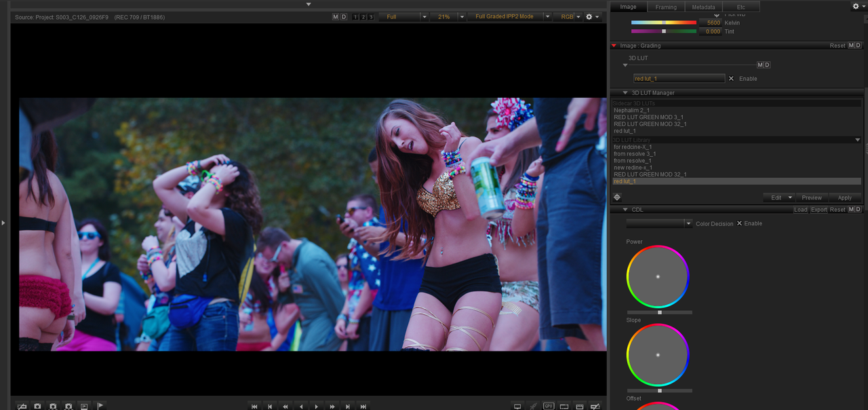The width and height of the screenshot is (868, 410).
Task: Collapse the 3D LUT subsection triangle
Action: (625, 65)
